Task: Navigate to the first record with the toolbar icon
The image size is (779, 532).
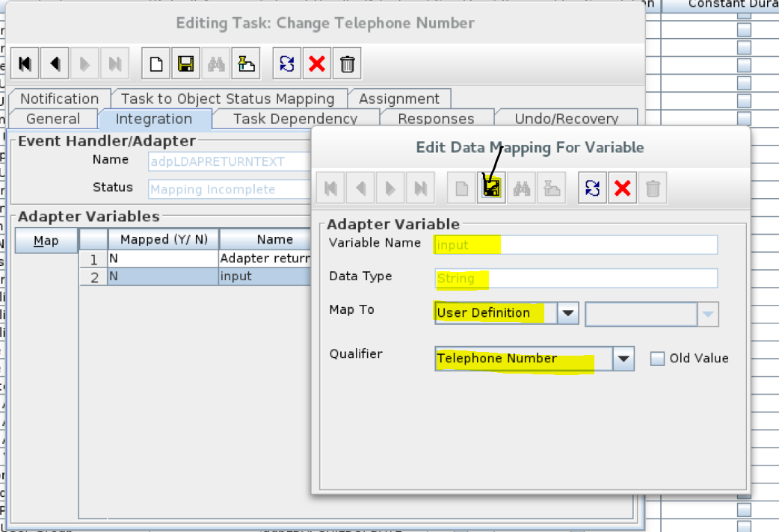Action: [24, 63]
